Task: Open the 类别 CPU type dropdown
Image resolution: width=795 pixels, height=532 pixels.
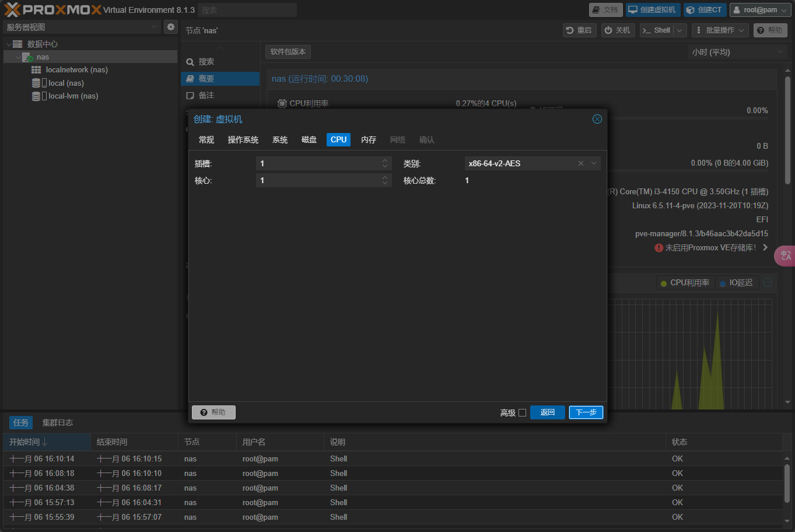Action: (x=594, y=163)
